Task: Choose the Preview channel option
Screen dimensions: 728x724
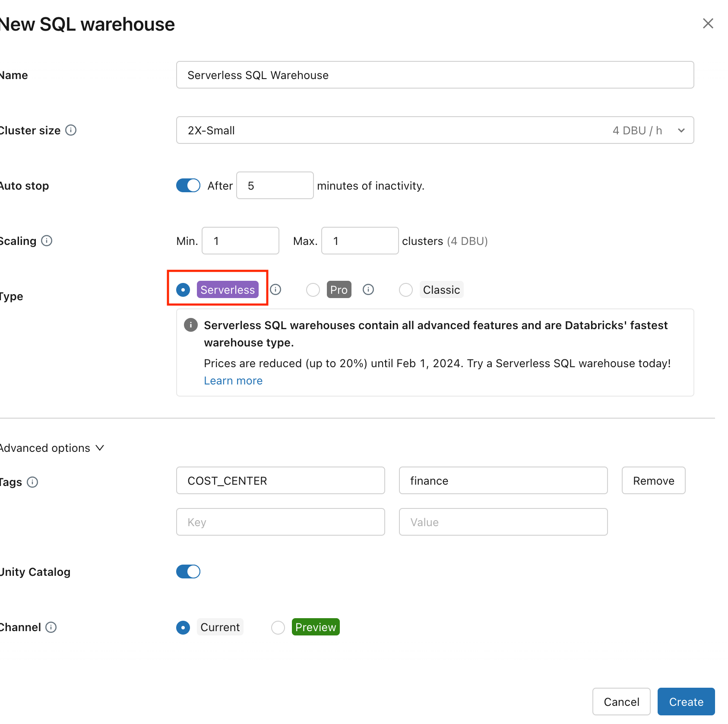Action: 278,627
